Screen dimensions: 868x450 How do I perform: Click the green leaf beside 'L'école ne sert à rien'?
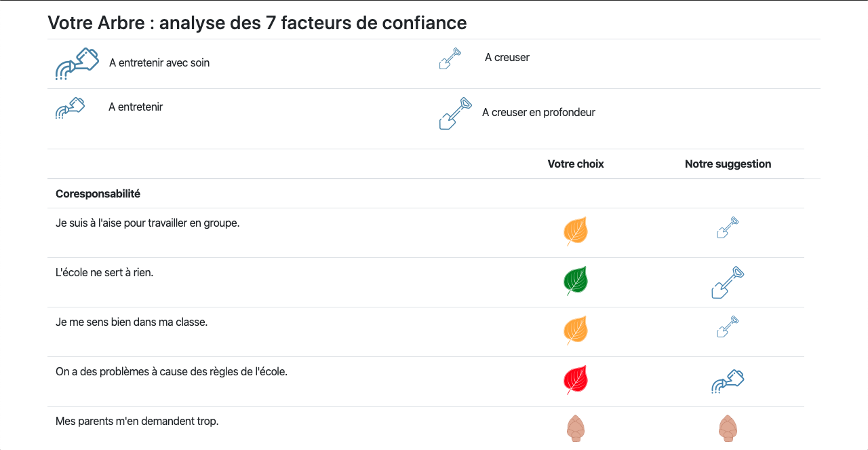pyautogui.click(x=576, y=280)
